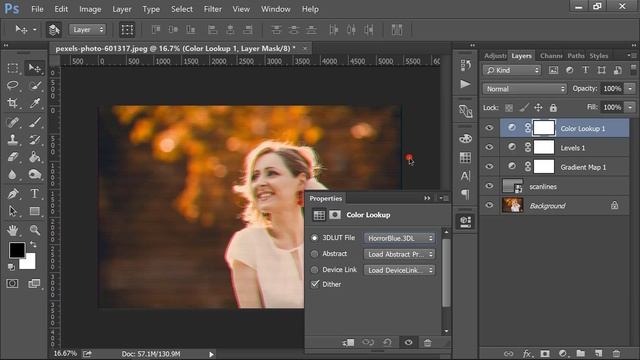Open the Select menu
The height and width of the screenshot is (360, 640).
pyautogui.click(x=182, y=9)
